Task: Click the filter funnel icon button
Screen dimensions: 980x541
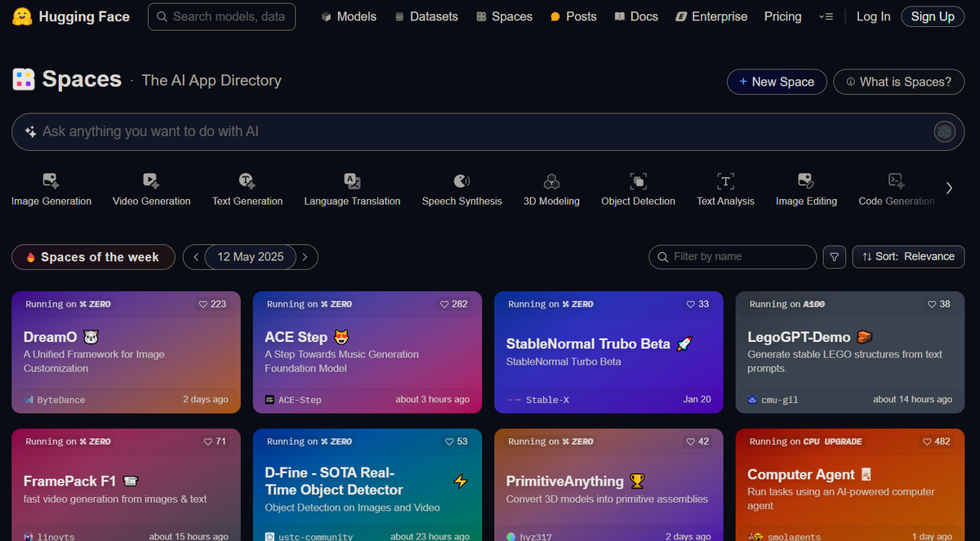Action: point(834,257)
